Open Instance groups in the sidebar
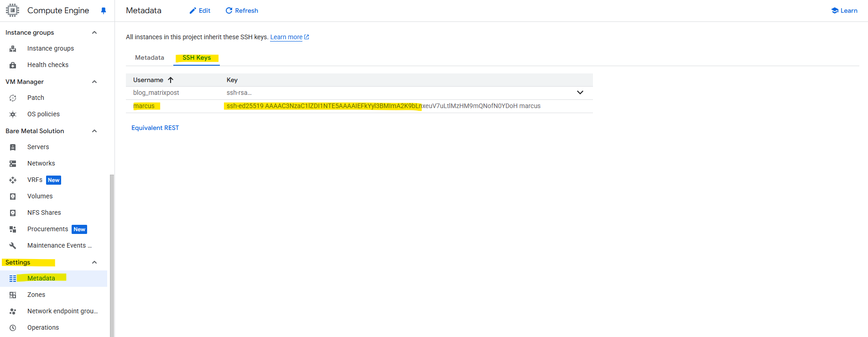 click(50, 48)
